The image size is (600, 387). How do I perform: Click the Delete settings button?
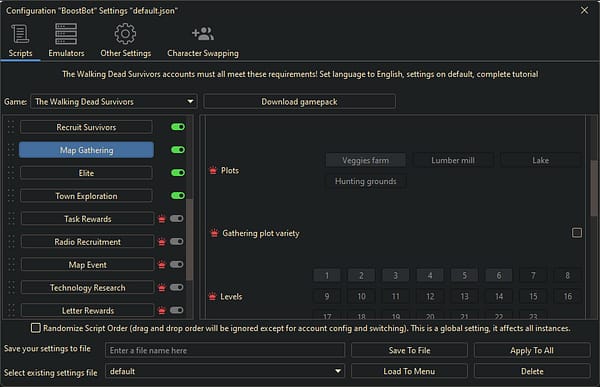tap(532, 371)
